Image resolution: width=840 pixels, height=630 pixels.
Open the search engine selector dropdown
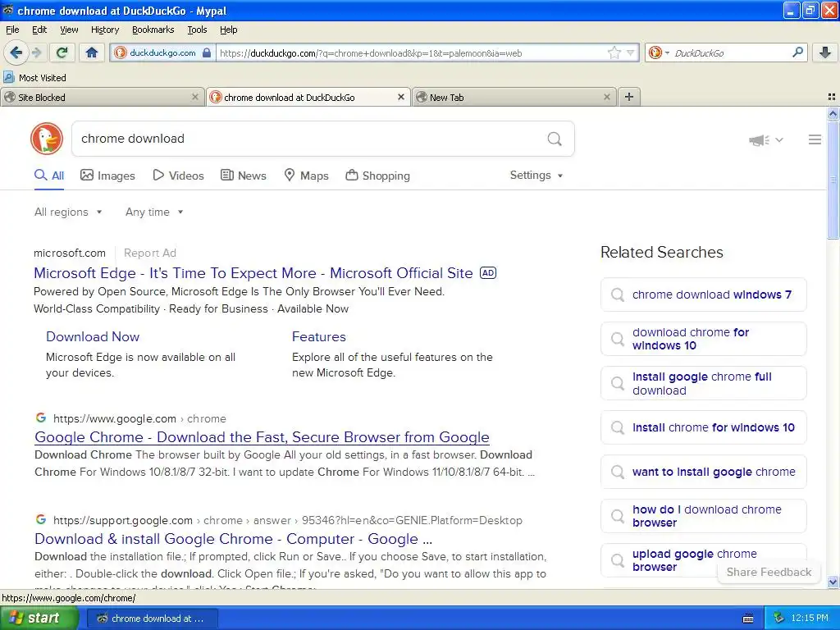pos(659,52)
